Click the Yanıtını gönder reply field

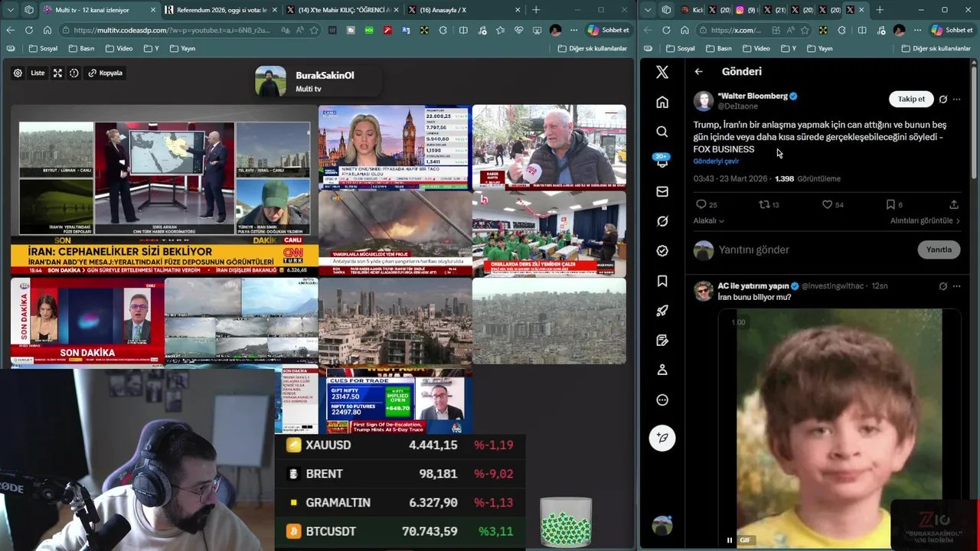click(x=815, y=249)
